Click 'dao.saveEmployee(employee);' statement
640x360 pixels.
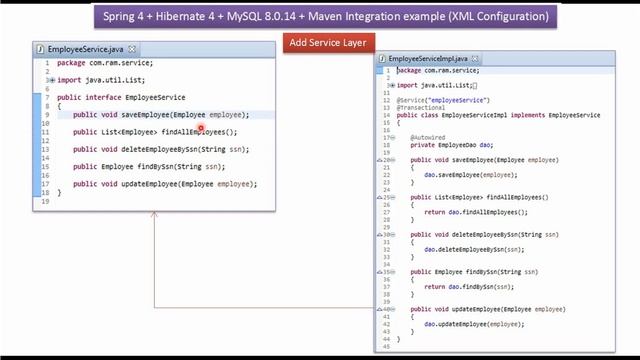tap(471, 175)
